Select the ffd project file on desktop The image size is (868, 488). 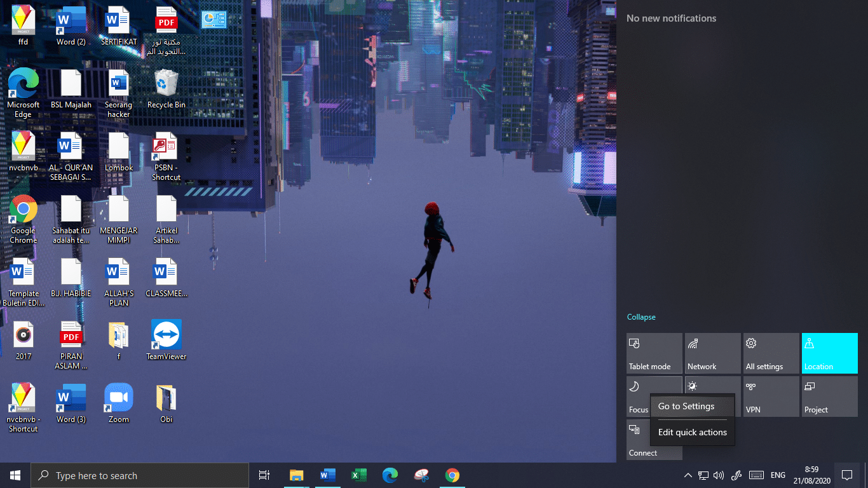(x=24, y=26)
